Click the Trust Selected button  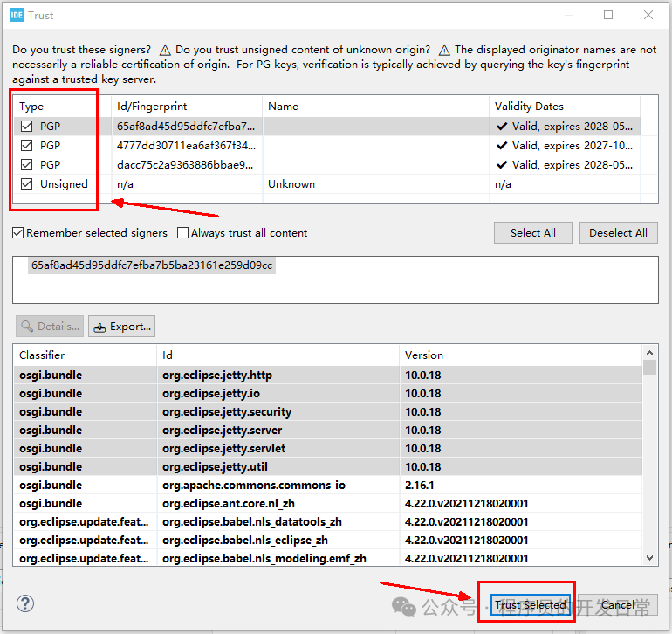tap(530, 605)
